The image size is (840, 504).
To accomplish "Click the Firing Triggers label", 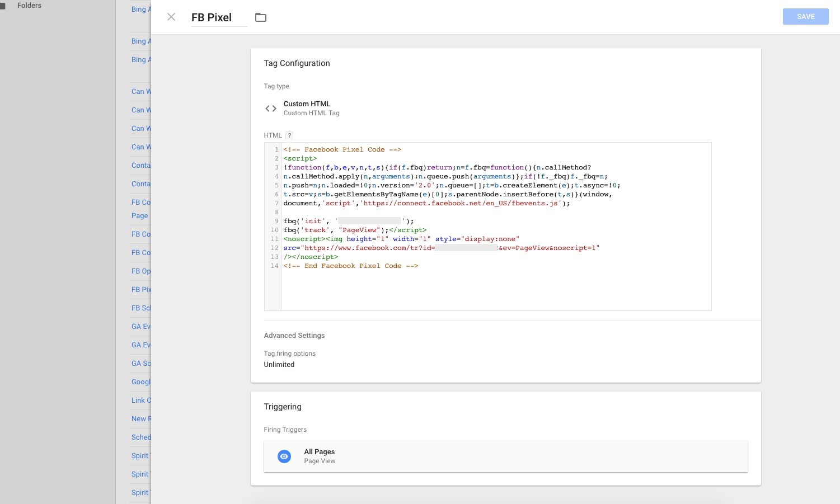I will (285, 430).
